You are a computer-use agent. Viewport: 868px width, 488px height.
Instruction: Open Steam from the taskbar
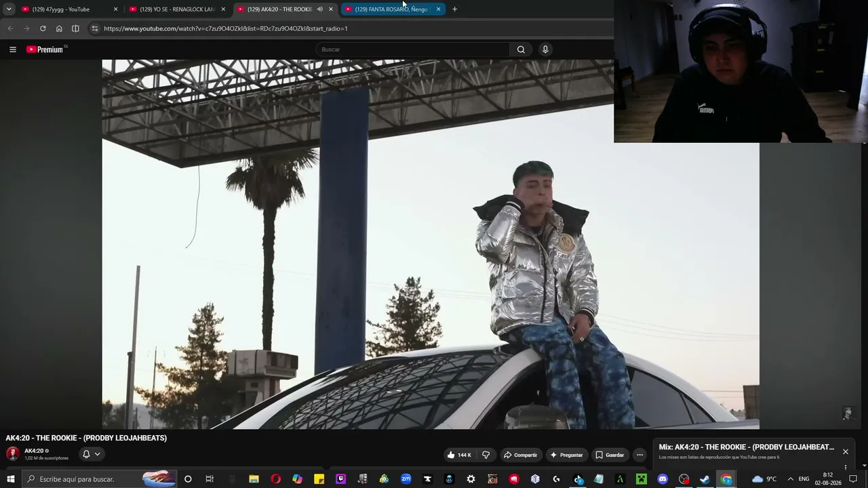click(x=705, y=479)
